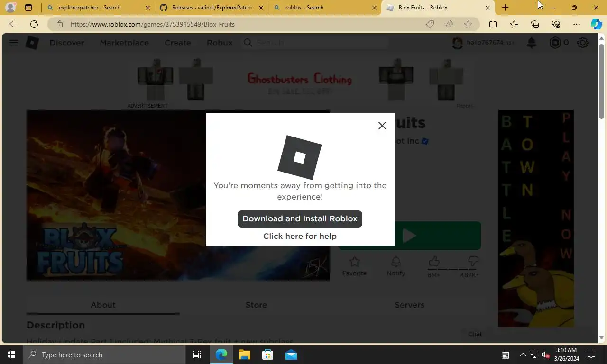Click Download and Install Roblox button
This screenshot has width=607, height=364.
(x=300, y=218)
